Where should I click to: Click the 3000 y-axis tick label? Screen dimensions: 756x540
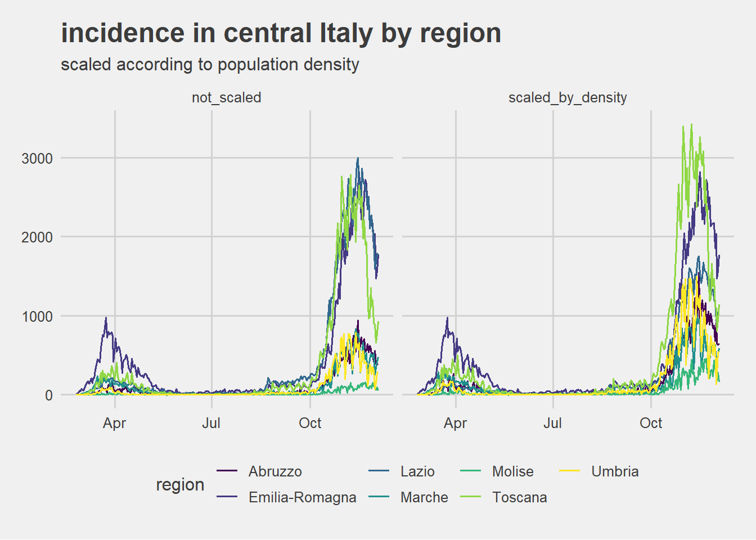[37, 159]
